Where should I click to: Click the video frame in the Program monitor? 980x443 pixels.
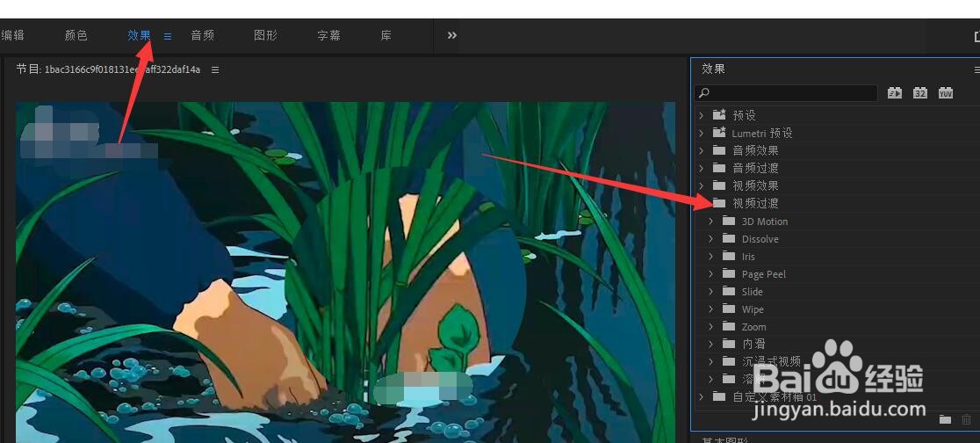pyautogui.click(x=346, y=272)
